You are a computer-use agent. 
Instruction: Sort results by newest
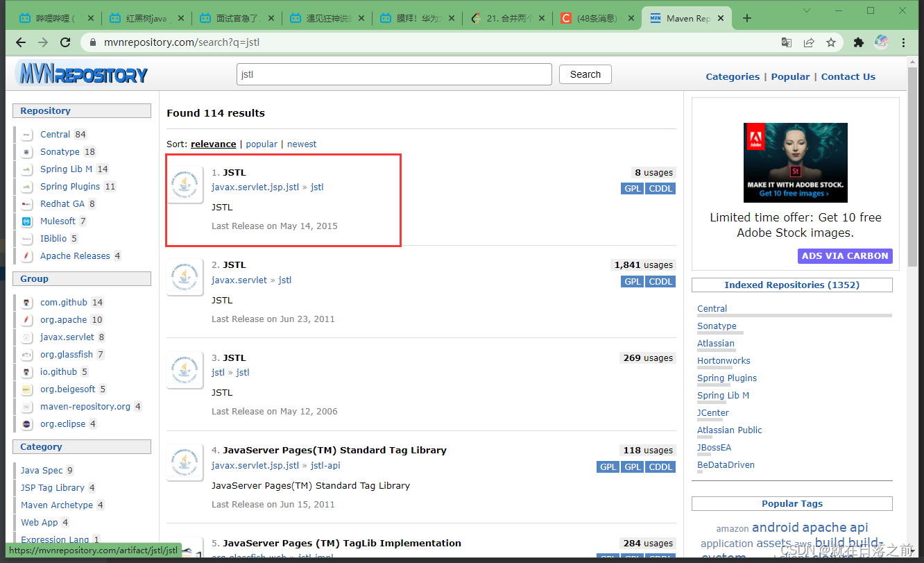pos(302,144)
